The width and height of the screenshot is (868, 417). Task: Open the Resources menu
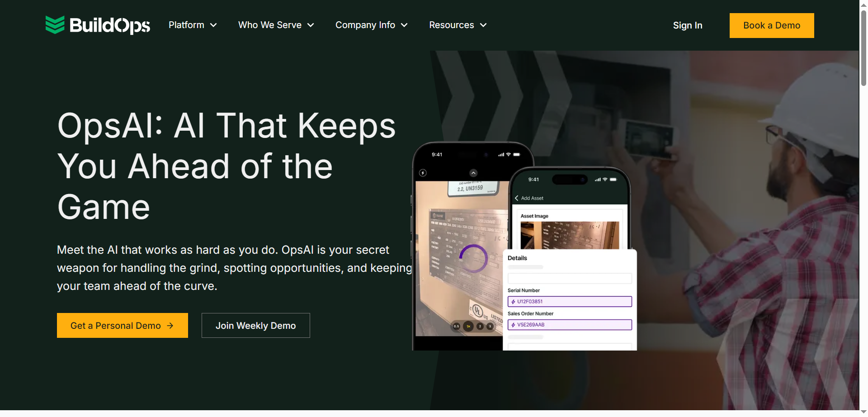[x=458, y=25]
